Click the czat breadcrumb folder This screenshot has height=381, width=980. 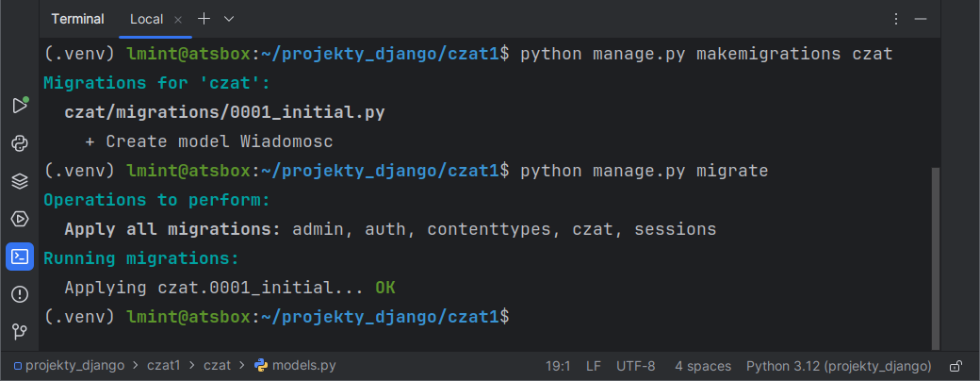click(217, 366)
